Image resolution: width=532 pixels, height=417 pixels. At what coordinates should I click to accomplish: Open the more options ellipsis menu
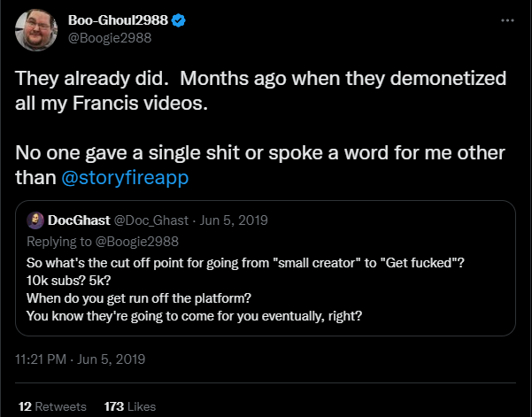[506, 19]
